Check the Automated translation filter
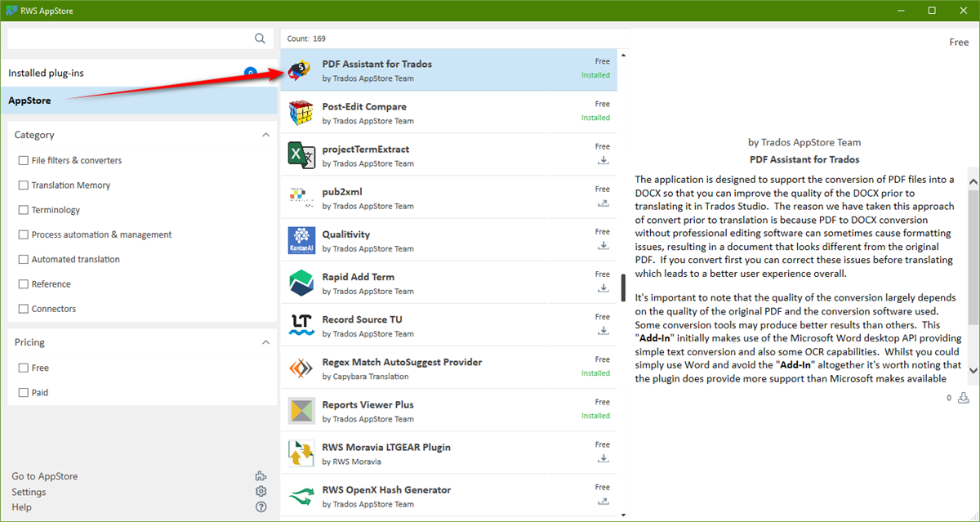980x522 pixels. (23, 259)
